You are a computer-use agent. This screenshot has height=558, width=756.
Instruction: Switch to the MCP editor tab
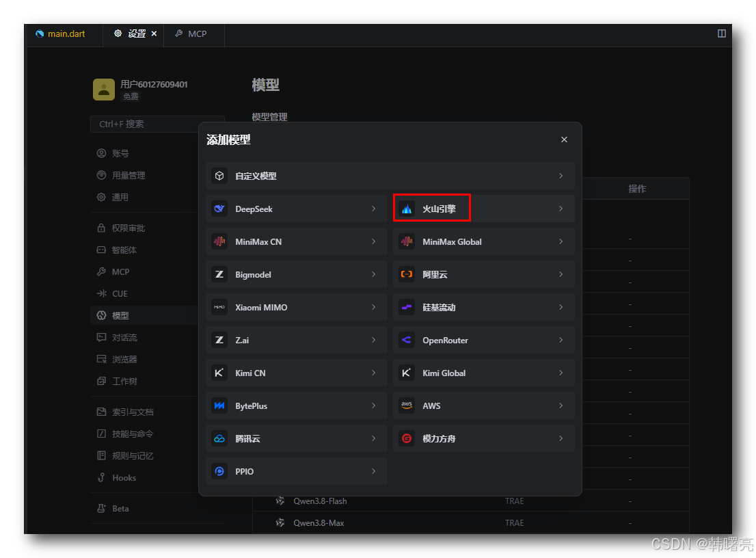point(194,34)
